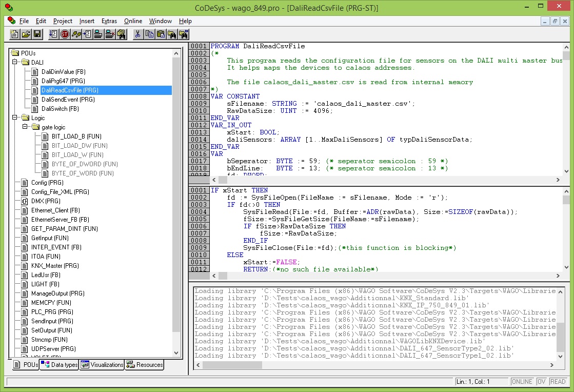
Task: Click the message log horizontal scrollbar thumb
Action: click(x=232, y=365)
